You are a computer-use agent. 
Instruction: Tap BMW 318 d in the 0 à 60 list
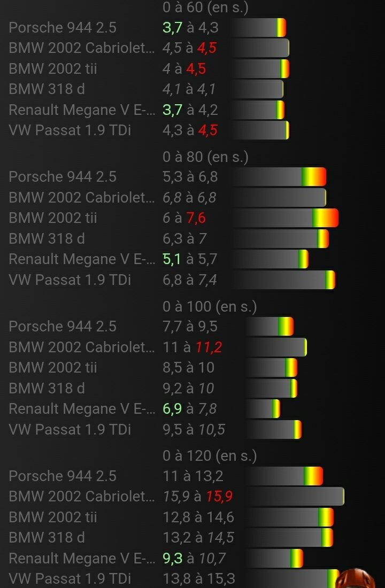coord(47,89)
